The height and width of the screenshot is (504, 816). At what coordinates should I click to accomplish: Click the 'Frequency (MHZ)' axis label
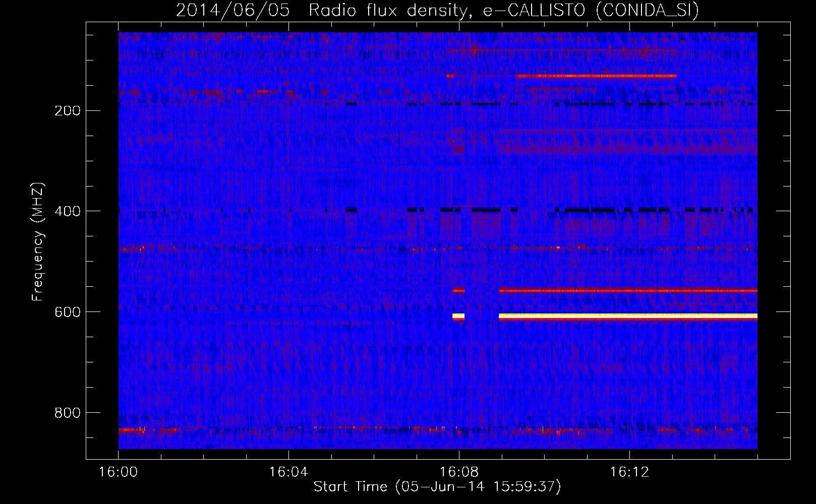pos(38,242)
